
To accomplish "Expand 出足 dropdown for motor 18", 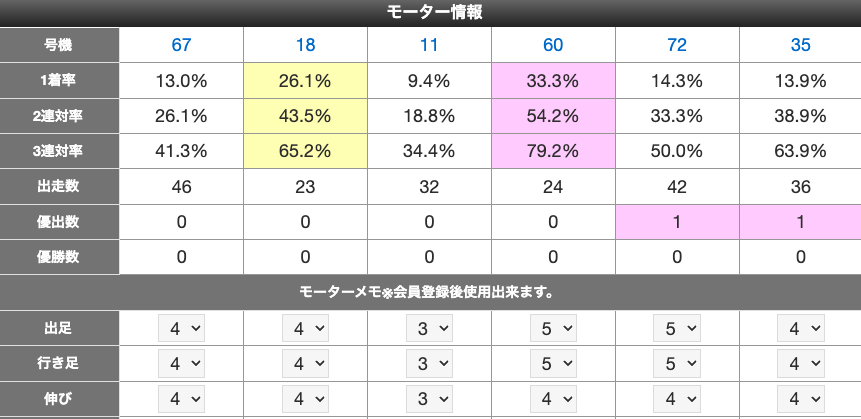I will [305, 327].
